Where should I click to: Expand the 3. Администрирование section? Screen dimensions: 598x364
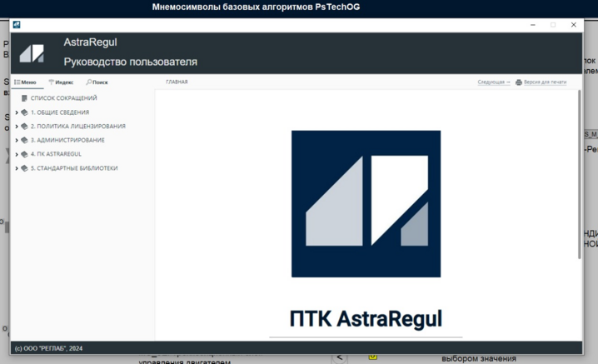pos(17,140)
